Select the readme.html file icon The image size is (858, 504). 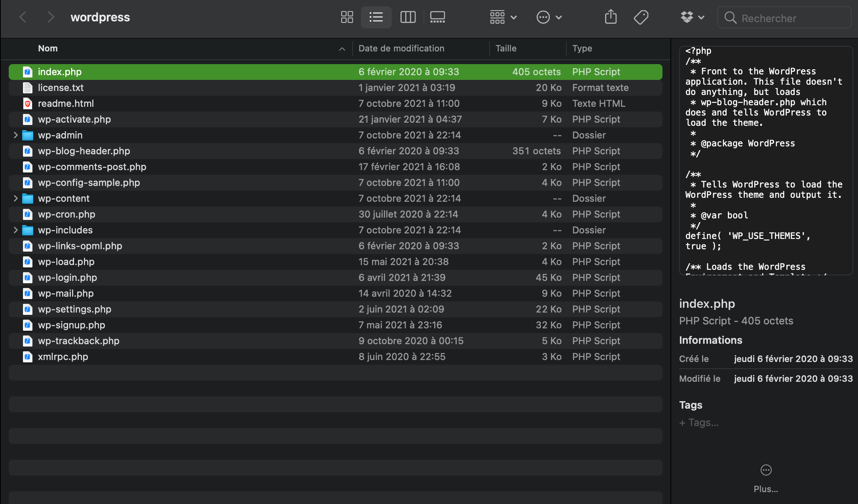tap(27, 103)
